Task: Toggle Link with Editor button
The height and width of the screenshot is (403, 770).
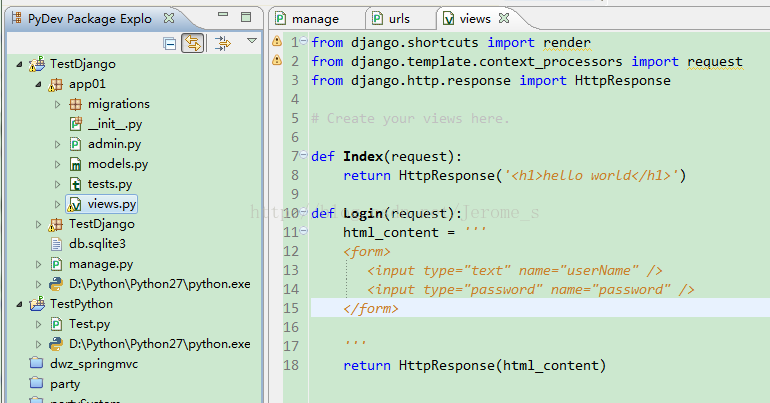Action: [192, 43]
